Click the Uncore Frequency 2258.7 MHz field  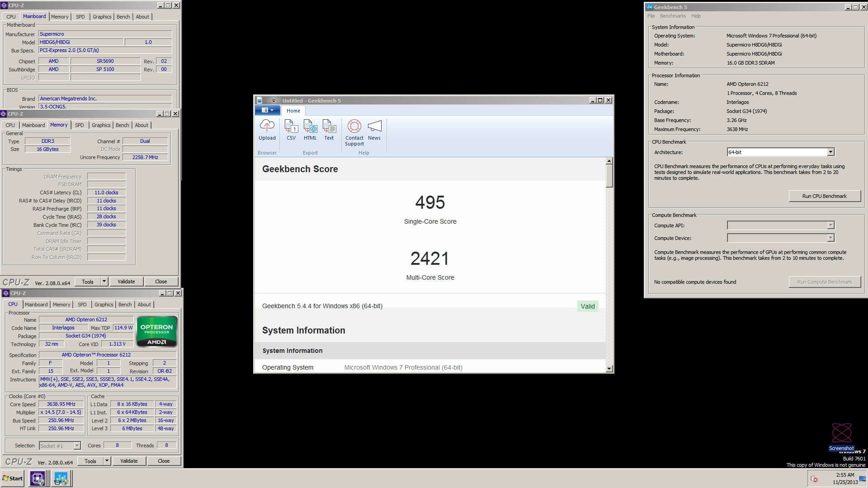(145, 157)
